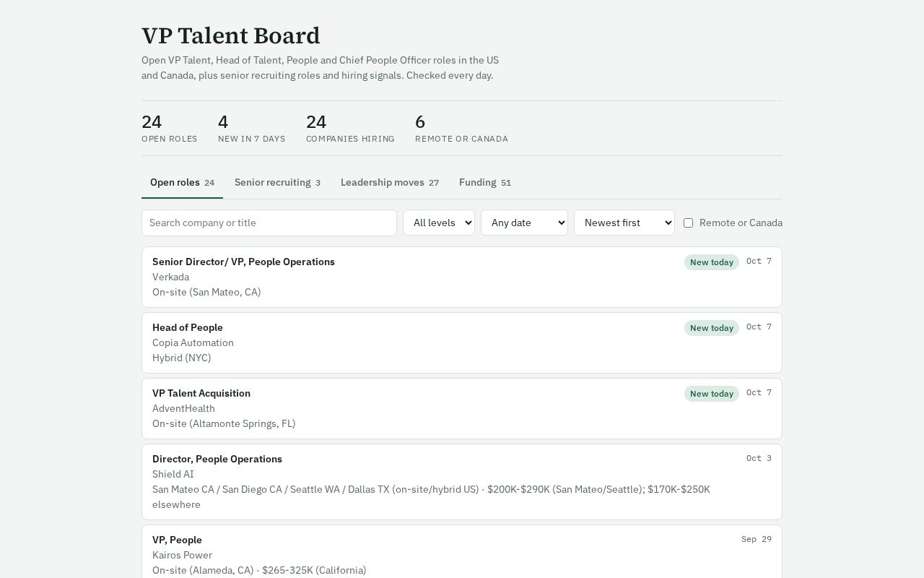This screenshot has width=924, height=578.
Task: Click the 24 Companies Hiring stat
Action: tap(350, 128)
